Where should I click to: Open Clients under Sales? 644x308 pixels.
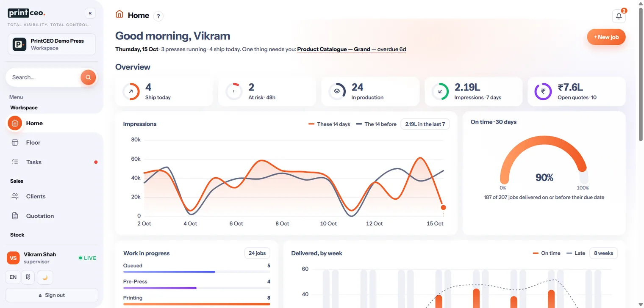pyautogui.click(x=52, y=196)
